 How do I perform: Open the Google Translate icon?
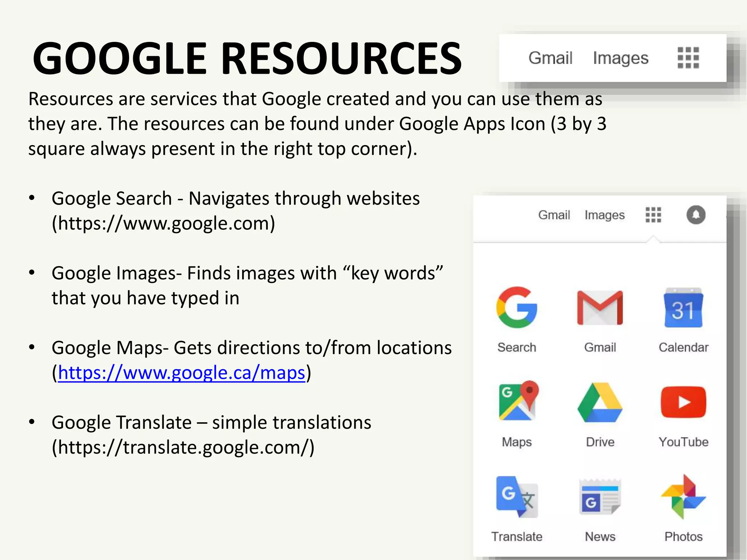click(x=517, y=497)
